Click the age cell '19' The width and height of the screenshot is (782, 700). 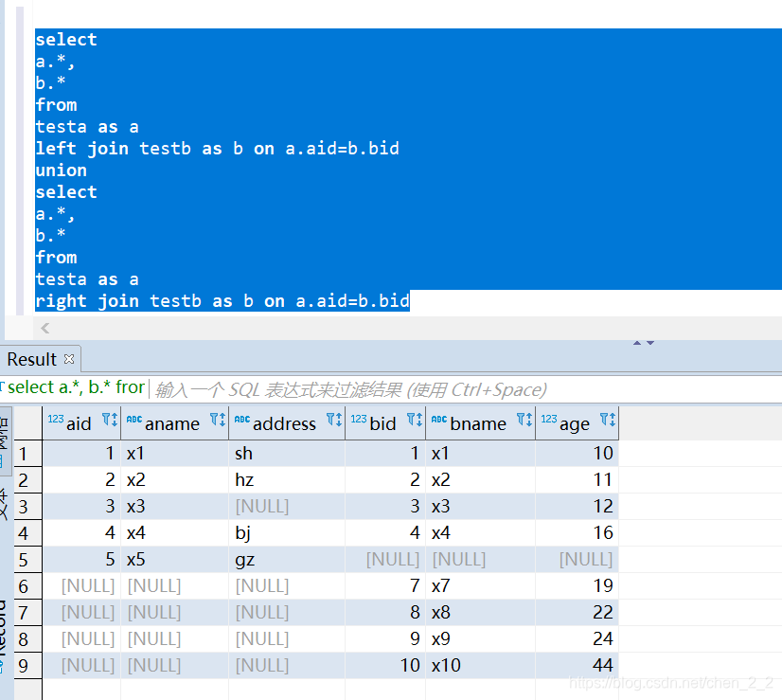coord(577,586)
